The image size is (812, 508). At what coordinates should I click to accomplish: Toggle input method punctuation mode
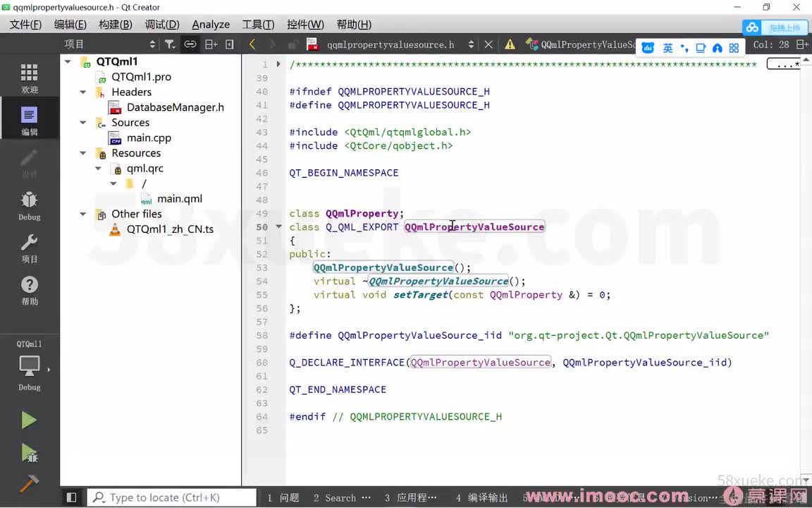(x=684, y=48)
